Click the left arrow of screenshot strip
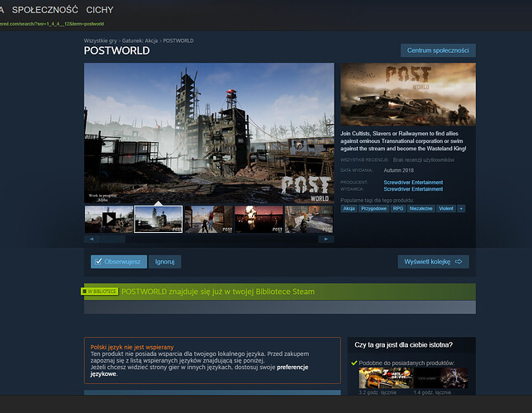The image size is (532, 413). pos(91,239)
